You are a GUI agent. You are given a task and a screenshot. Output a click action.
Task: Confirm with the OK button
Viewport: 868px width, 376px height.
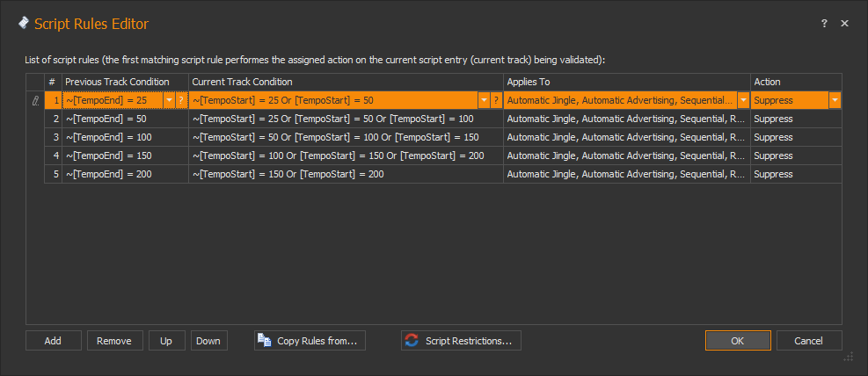(x=738, y=341)
